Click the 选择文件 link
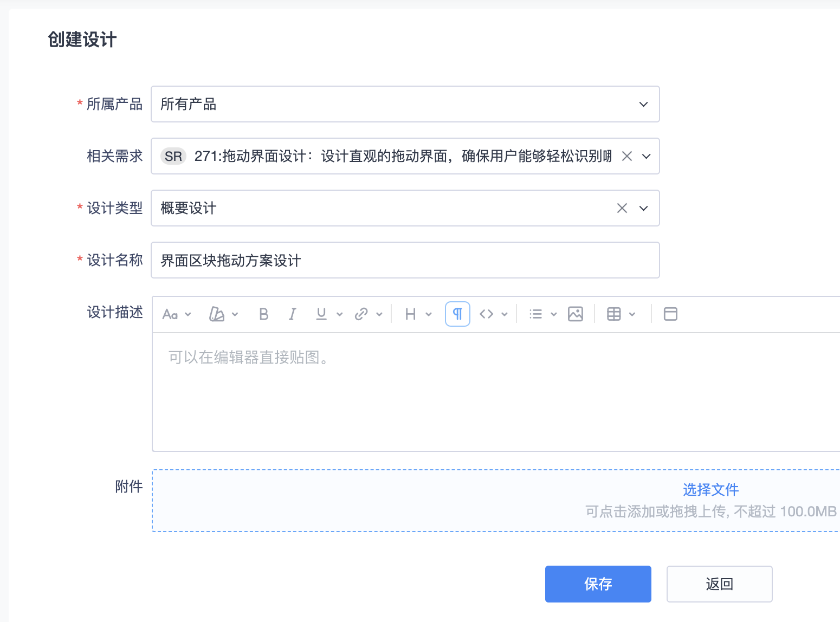The width and height of the screenshot is (840, 622). coord(710,490)
